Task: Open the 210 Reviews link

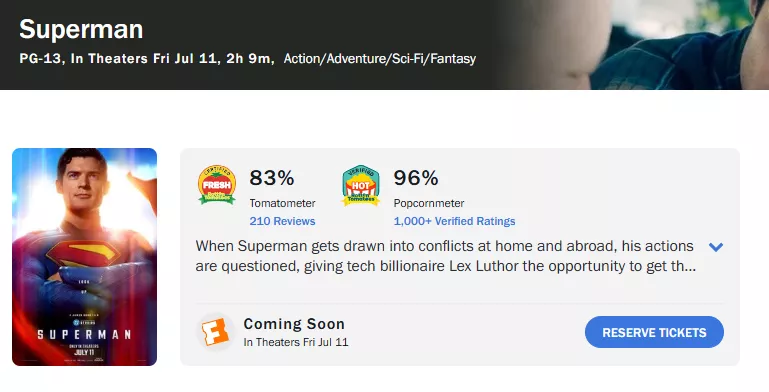Action: pos(282,221)
